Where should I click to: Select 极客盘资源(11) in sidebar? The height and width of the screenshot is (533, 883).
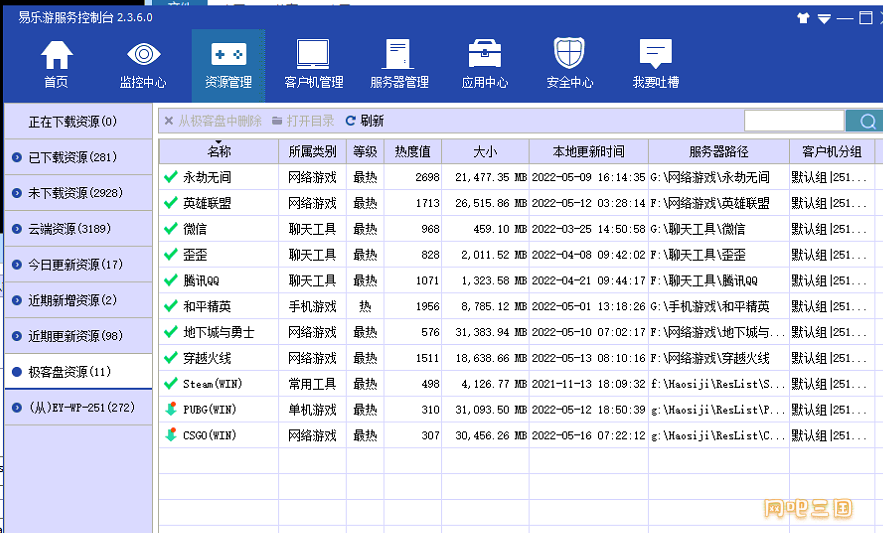78,371
